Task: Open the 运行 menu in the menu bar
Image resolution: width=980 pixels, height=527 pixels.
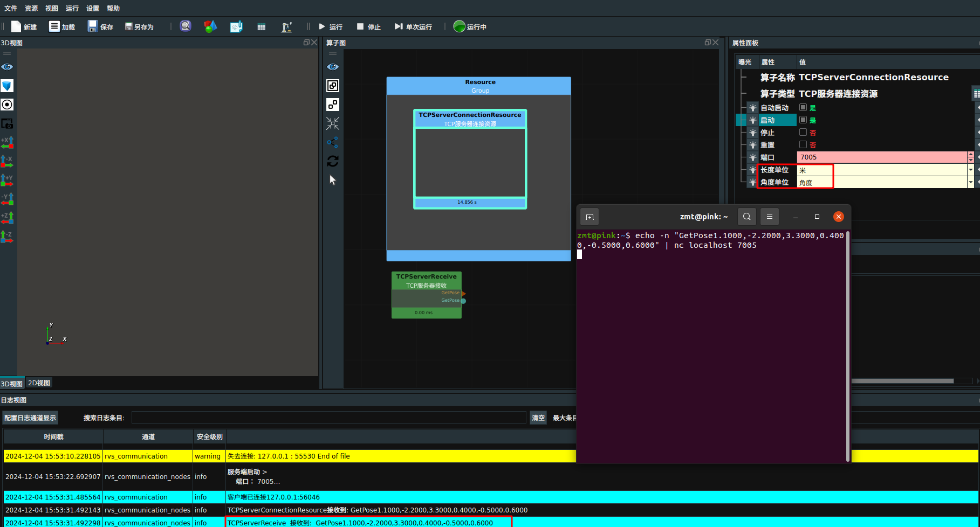Action: [72, 8]
